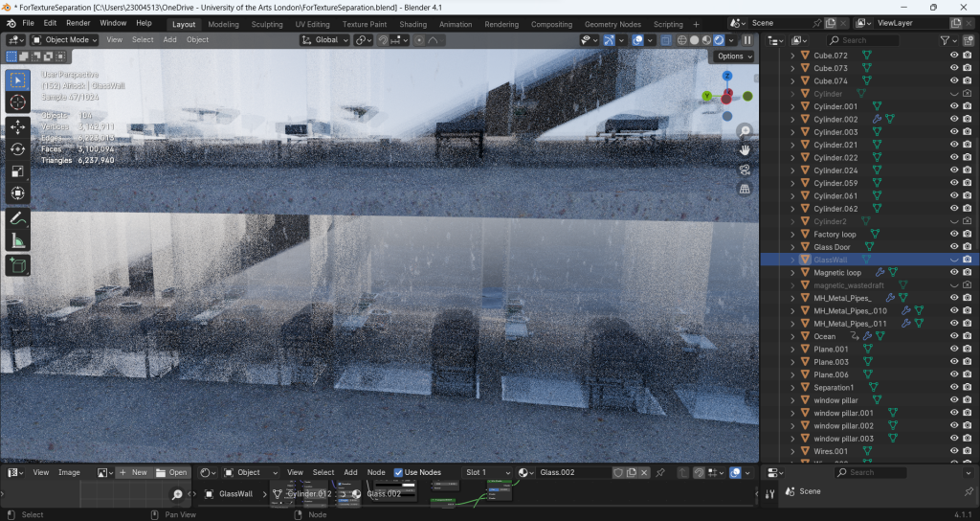Select the Move tool in viewport toolbar
This screenshot has width=980, height=521.
18,125
